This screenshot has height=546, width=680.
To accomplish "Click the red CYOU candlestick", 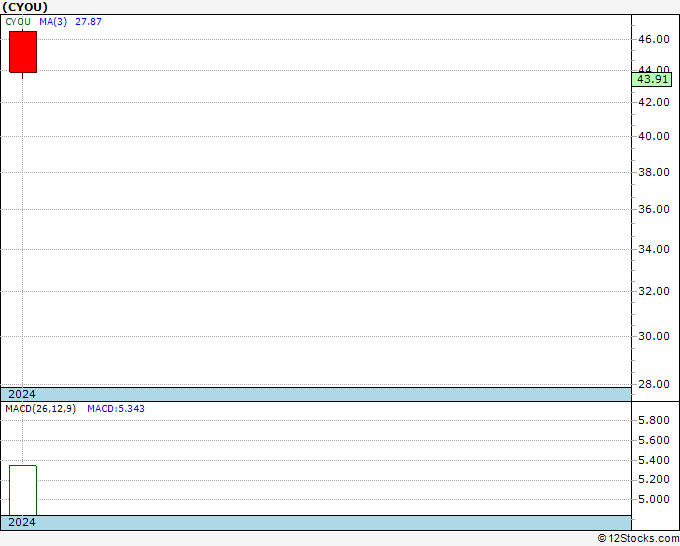I will [23, 52].
